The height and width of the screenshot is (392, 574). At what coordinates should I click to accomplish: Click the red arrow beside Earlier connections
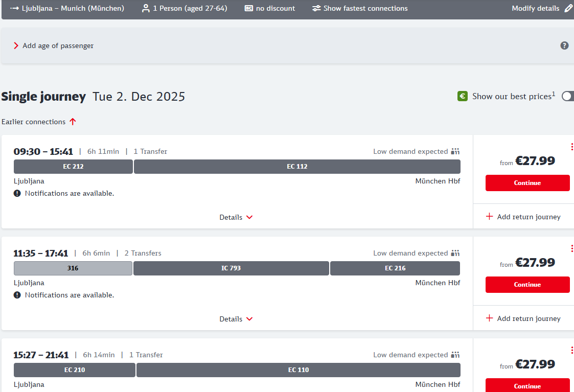(73, 122)
